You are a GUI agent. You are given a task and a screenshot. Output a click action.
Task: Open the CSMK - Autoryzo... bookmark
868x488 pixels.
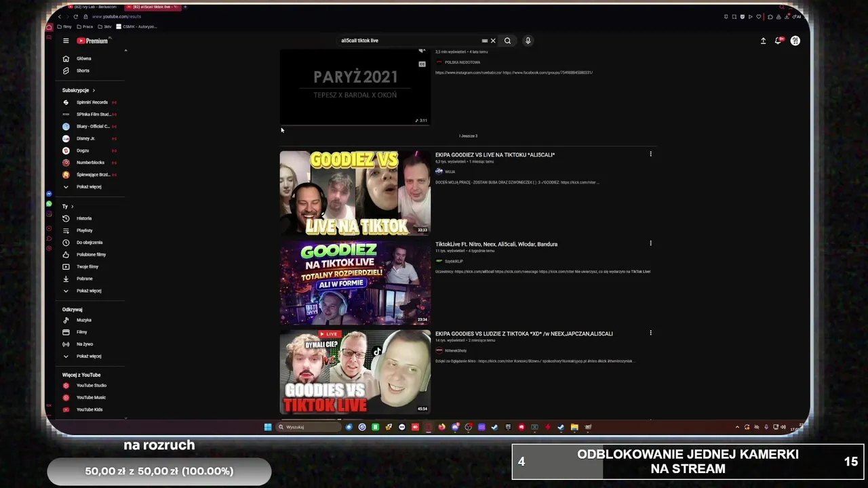(136, 26)
